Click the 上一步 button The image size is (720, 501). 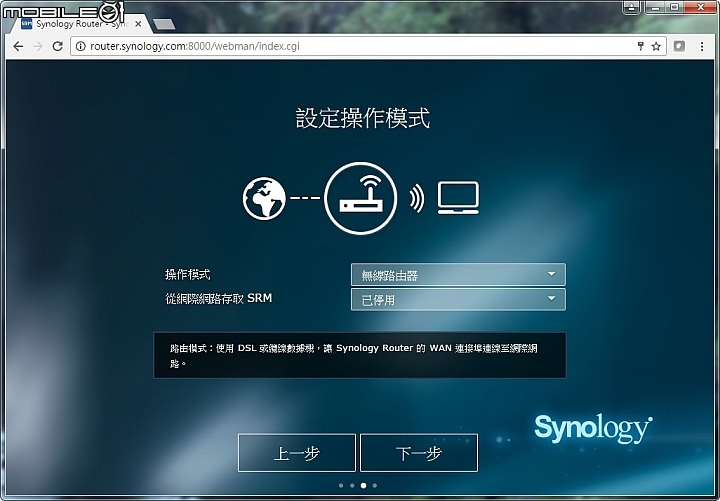pos(297,453)
